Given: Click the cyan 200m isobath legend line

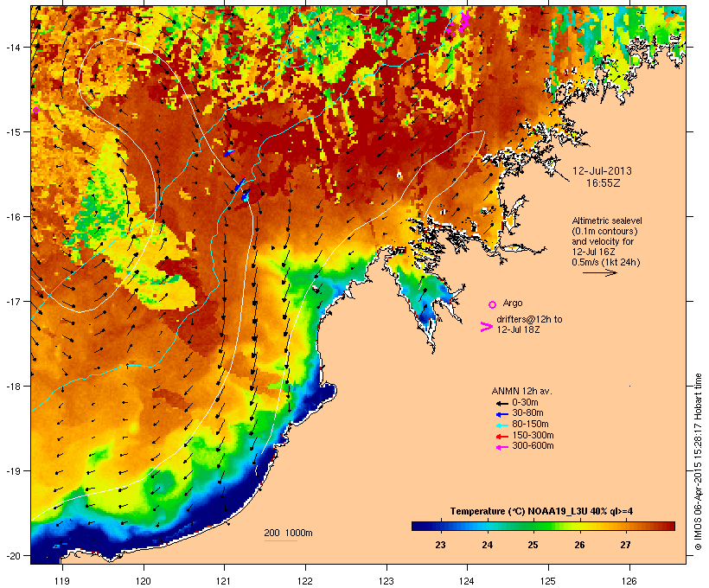Looking at the screenshot, I should click(281, 540).
